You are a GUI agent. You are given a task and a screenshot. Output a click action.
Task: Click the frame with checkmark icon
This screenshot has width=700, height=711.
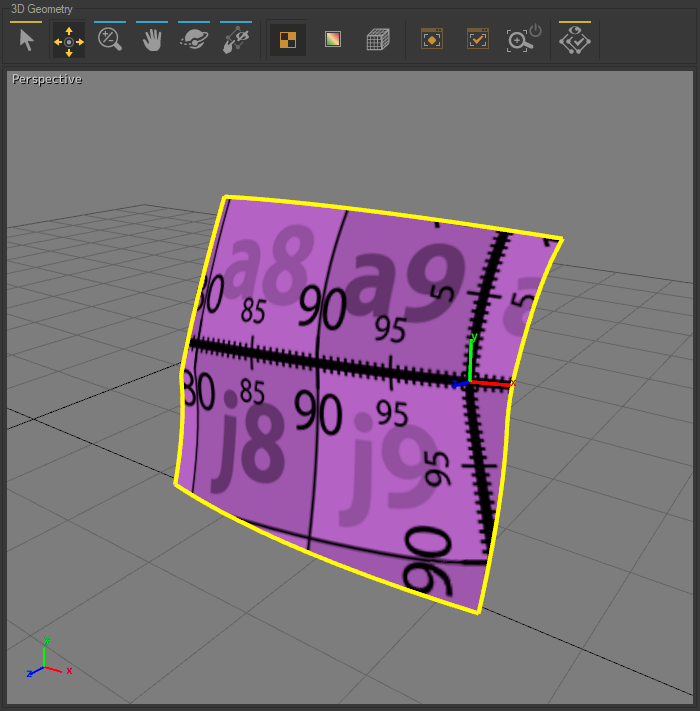(x=477, y=39)
